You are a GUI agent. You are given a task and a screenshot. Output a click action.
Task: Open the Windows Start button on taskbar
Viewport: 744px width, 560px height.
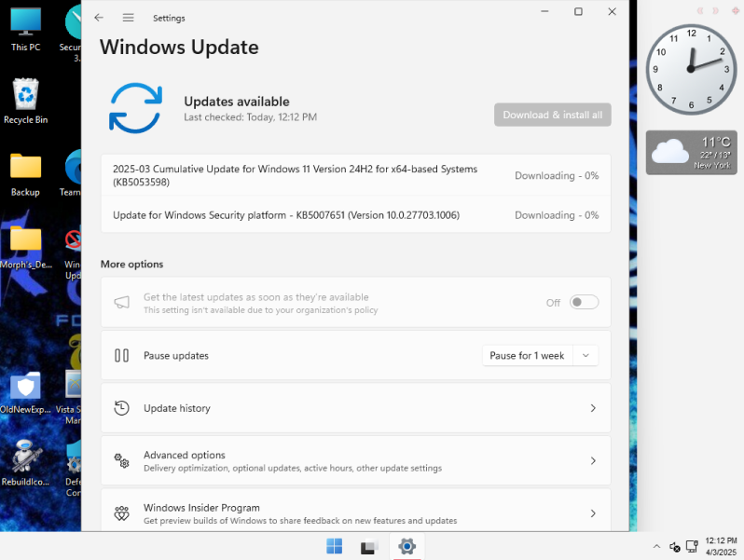(334, 546)
